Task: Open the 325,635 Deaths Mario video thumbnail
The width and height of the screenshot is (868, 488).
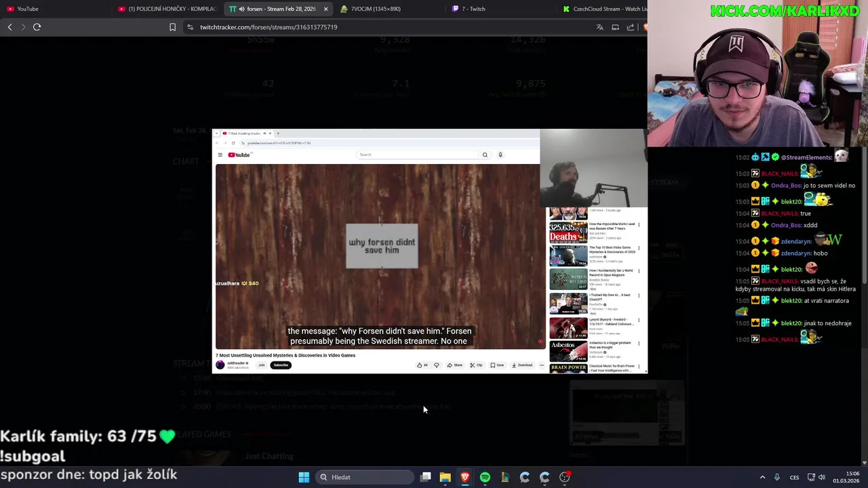Action: point(568,232)
